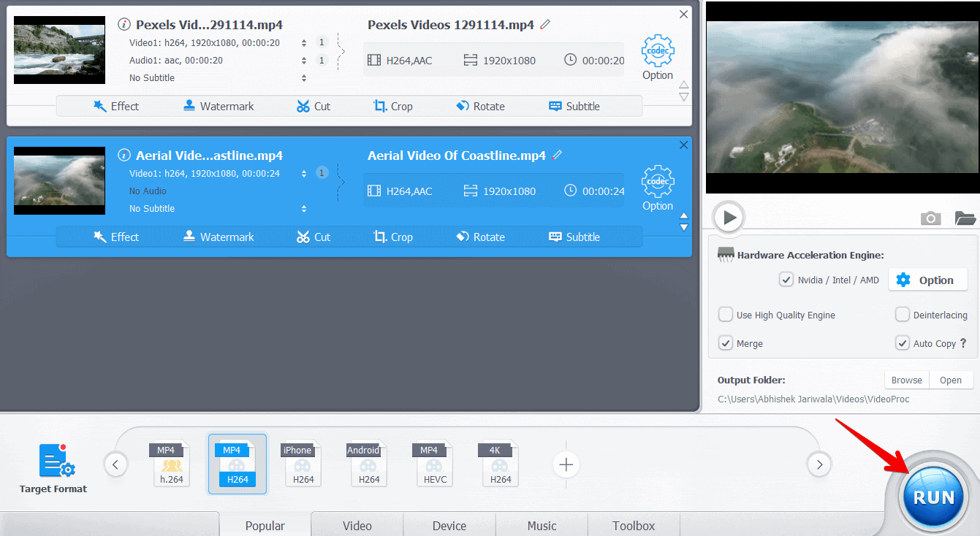Click Open output folder button
This screenshot has height=536, width=980.
coord(951,380)
